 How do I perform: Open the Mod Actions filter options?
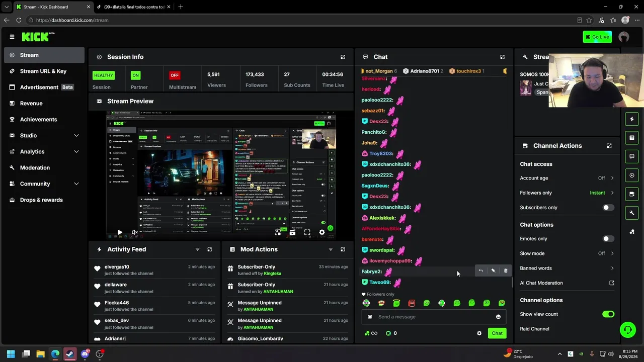click(331, 249)
